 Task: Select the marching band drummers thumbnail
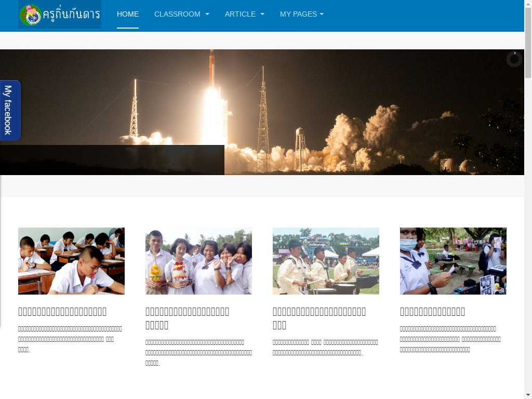[x=326, y=261]
